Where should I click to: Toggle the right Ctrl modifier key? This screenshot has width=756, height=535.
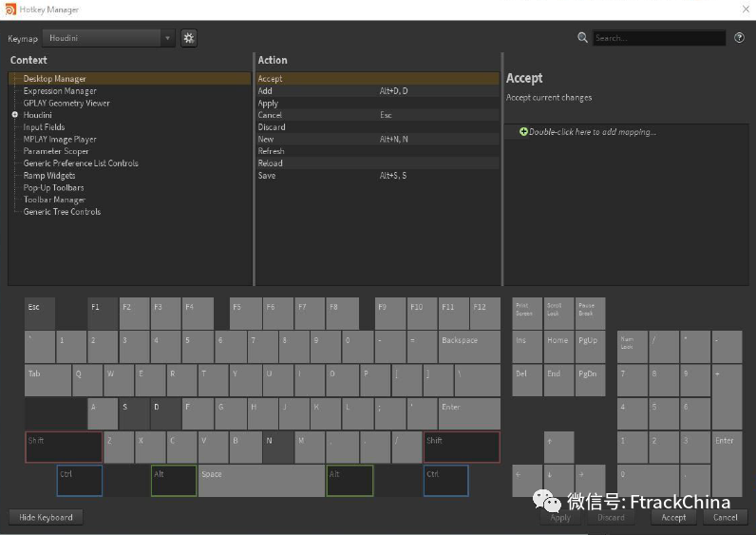[446, 481]
